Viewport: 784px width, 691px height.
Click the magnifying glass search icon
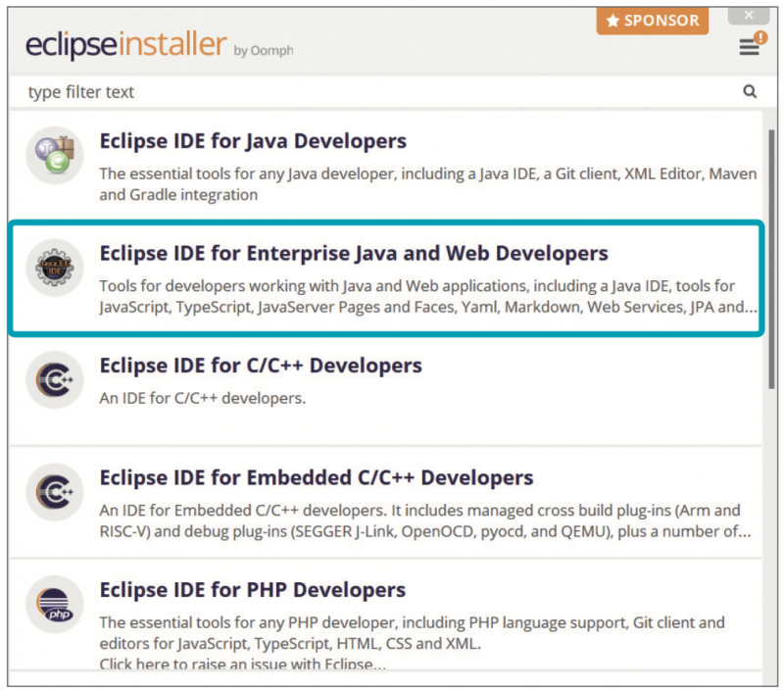coord(750,92)
